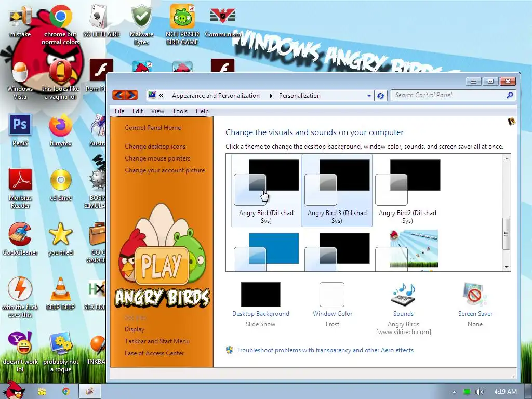The image size is (532, 399).
Task: Open the 'probably not a rogue' icon
Action: 60,352
